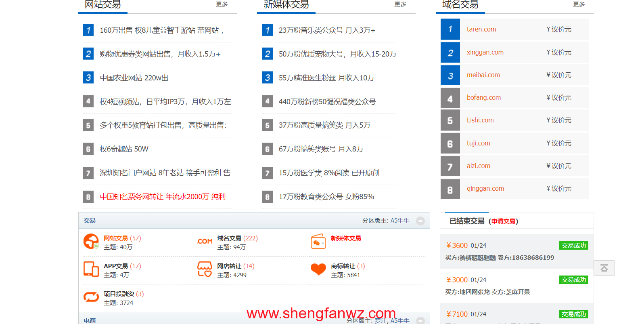644x324 pixels.
Task: Open listing 权4短视频站
Action: pos(165,102)
